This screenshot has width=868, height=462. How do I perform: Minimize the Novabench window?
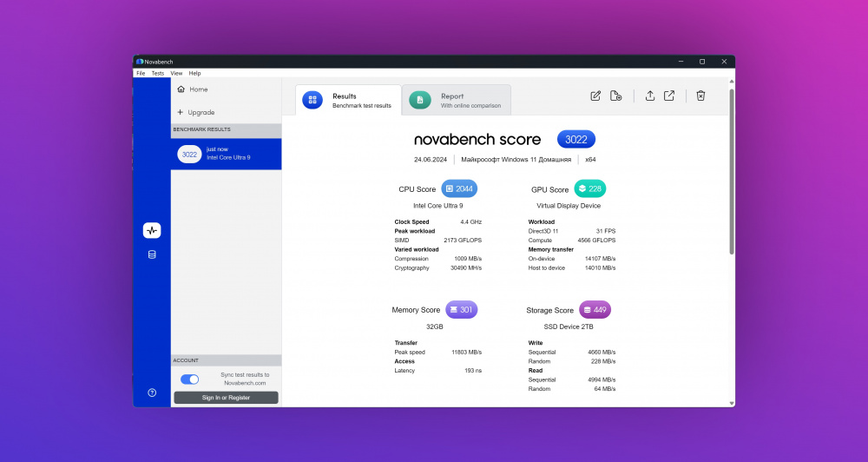click(681, 62)
